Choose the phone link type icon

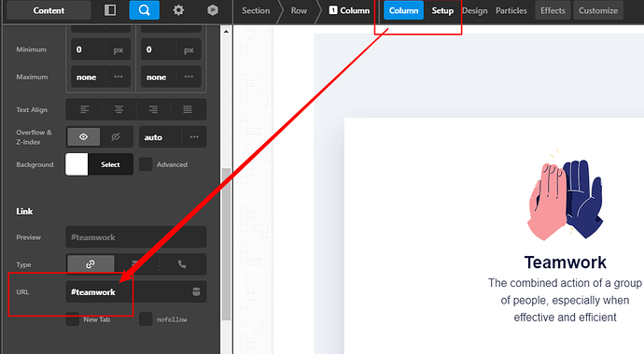pos(182,264)
